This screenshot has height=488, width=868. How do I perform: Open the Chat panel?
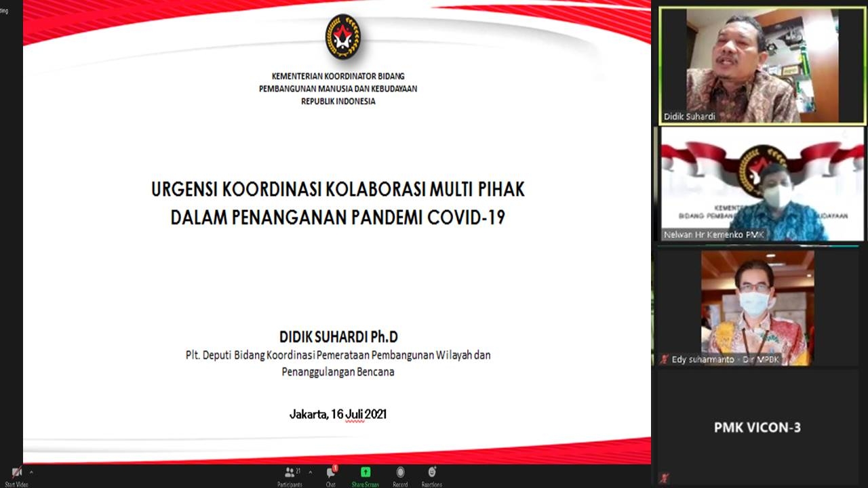330,473
